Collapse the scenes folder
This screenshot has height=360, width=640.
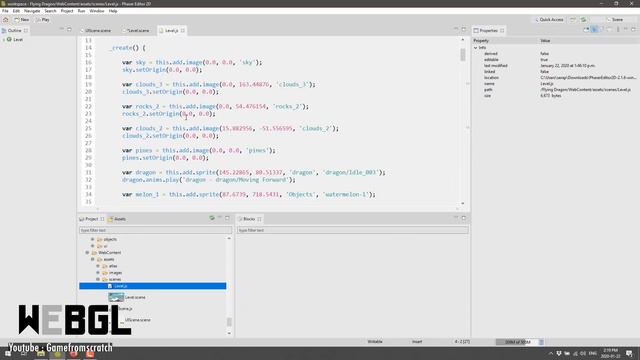pyautogui.click(x=98, y=279)
